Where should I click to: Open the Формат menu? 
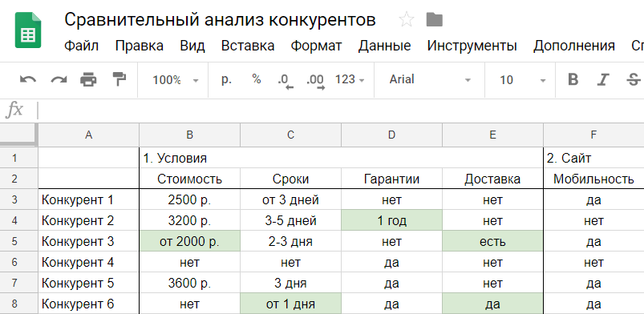pos(316,46)
